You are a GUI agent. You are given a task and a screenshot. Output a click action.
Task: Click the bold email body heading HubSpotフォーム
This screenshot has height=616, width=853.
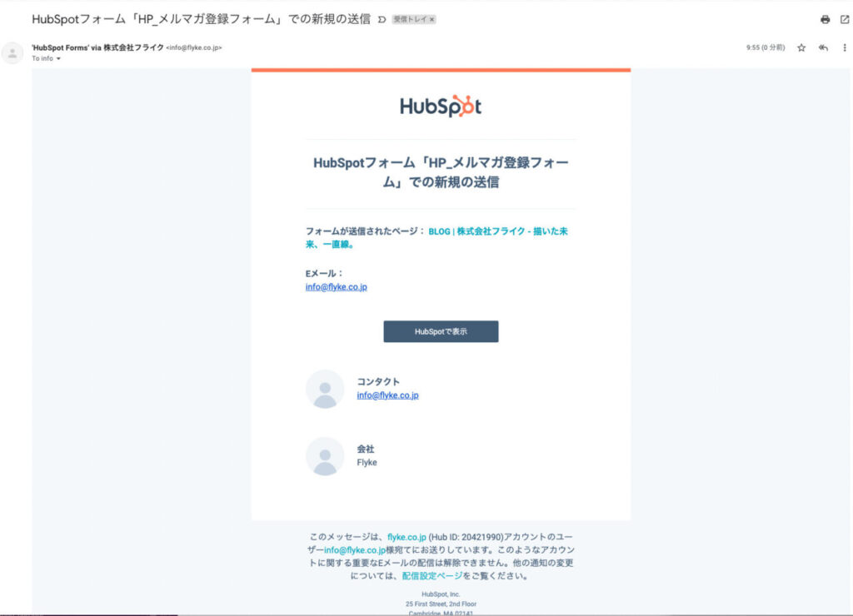coord(441,171)
